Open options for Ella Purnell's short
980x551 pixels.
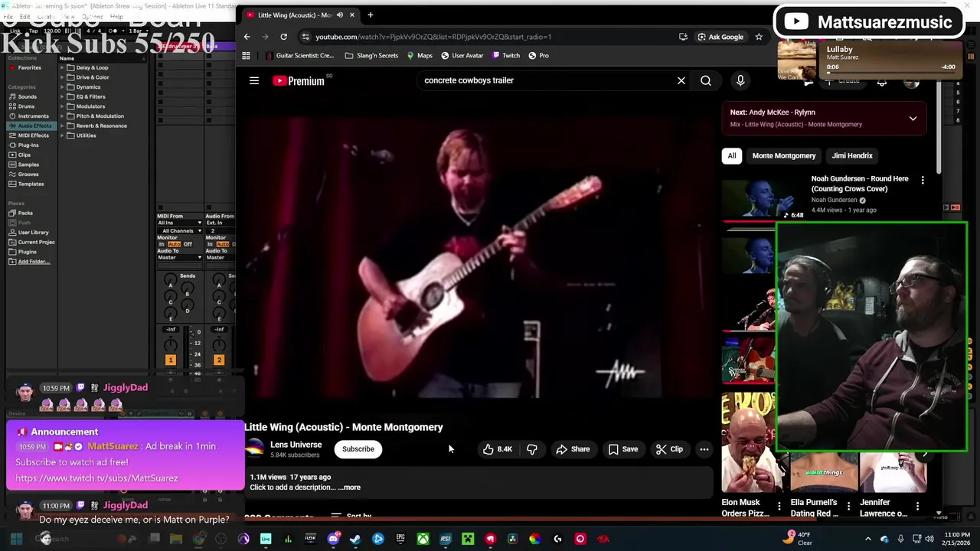tap(848, 507)
